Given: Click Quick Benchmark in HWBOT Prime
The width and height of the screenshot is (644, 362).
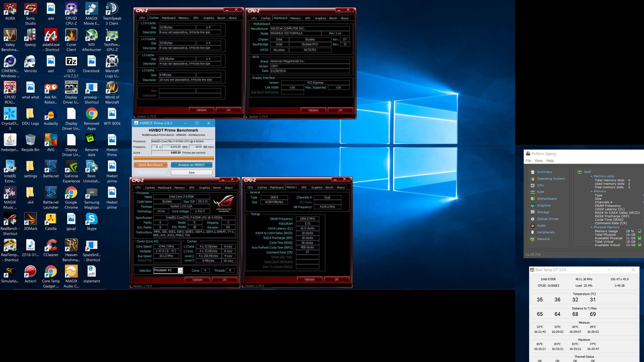Looking at the screenshot, I should pyautogui.click(x=151, y=165).
